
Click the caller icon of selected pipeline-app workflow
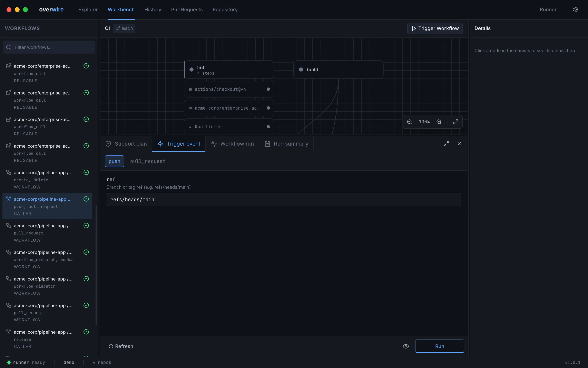9,199
